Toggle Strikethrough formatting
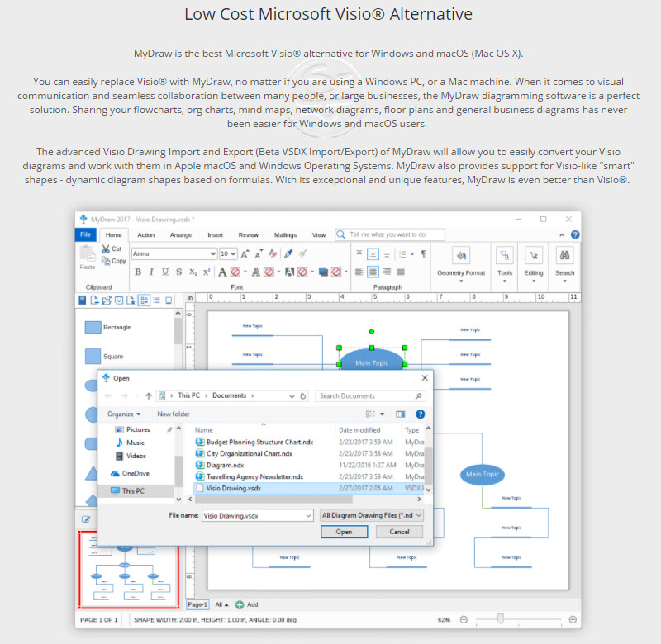661x644 pixels. pyautogui.click(x=179, y=272)
